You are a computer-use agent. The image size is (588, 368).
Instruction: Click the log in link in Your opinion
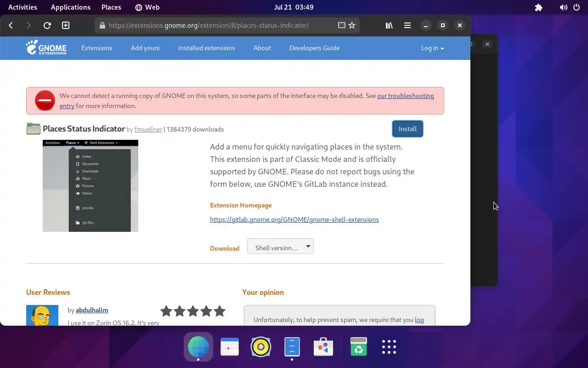tap(419, 320)
